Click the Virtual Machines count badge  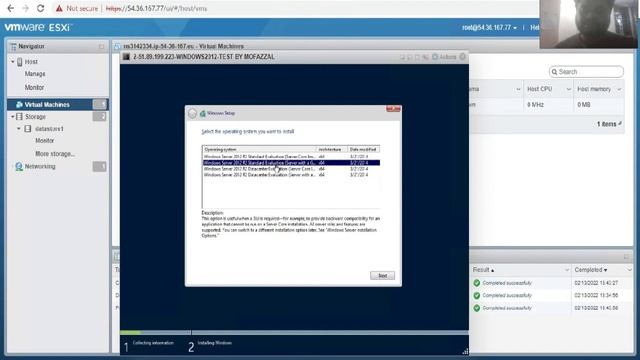tap(99, 104)
